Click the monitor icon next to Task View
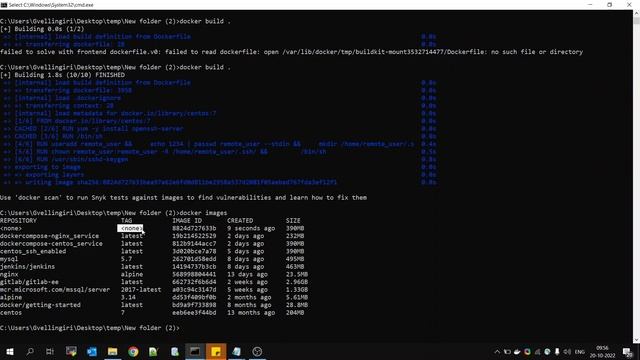This screenshot has width=640, height=360. click(71, 351)
